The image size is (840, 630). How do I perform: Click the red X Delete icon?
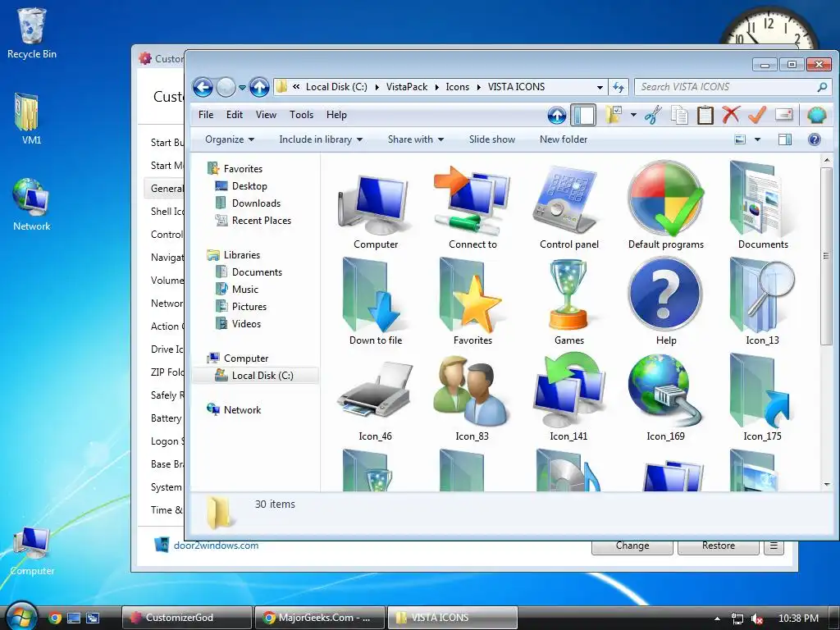[x=731, y=114]
